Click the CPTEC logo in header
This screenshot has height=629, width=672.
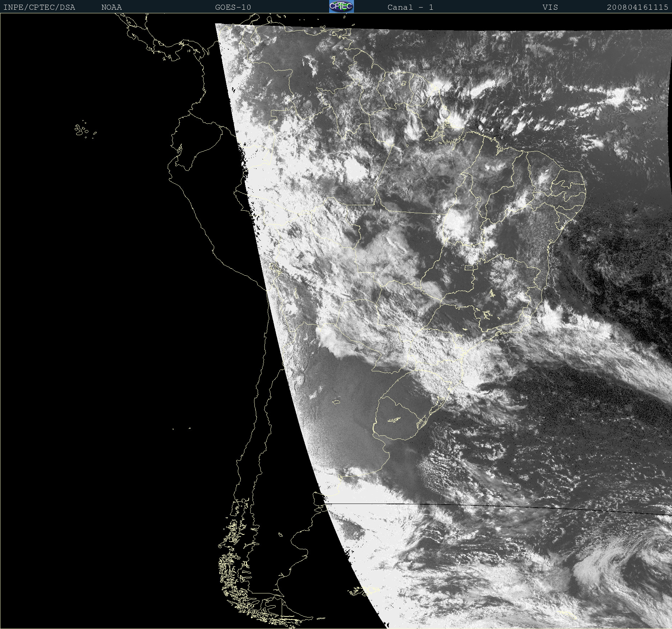(341, 6)
